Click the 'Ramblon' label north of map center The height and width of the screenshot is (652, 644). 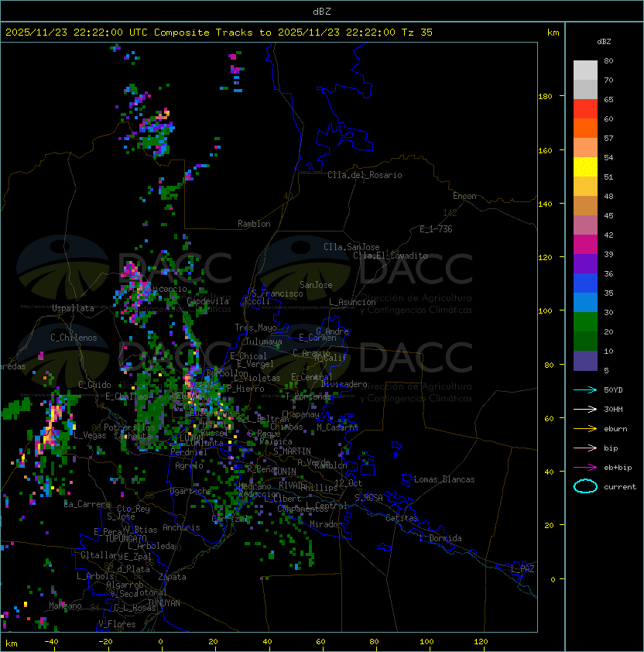click(x=254, y=224)
